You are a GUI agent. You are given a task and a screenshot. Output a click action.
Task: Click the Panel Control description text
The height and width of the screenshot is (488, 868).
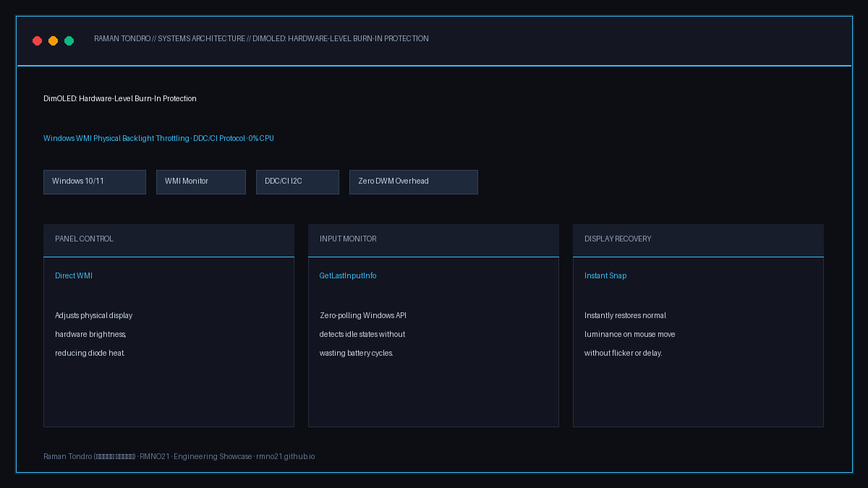pos(94,335)
